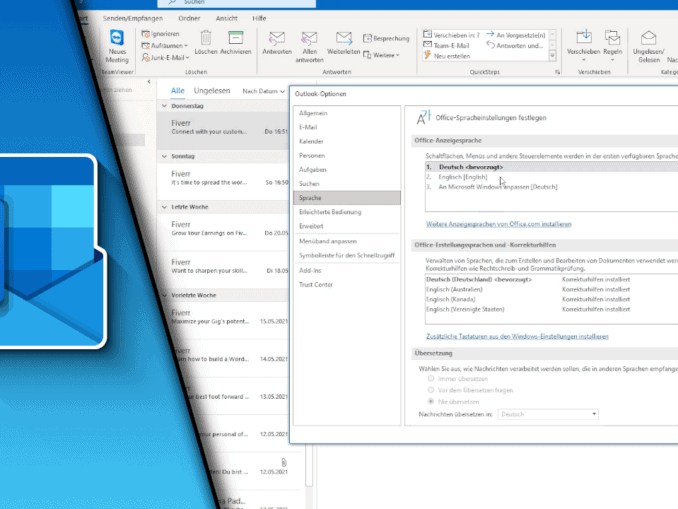678x509 pixels.
Task: Select 'Verschieben in: ?' quick step
Action: pos(451,35)
